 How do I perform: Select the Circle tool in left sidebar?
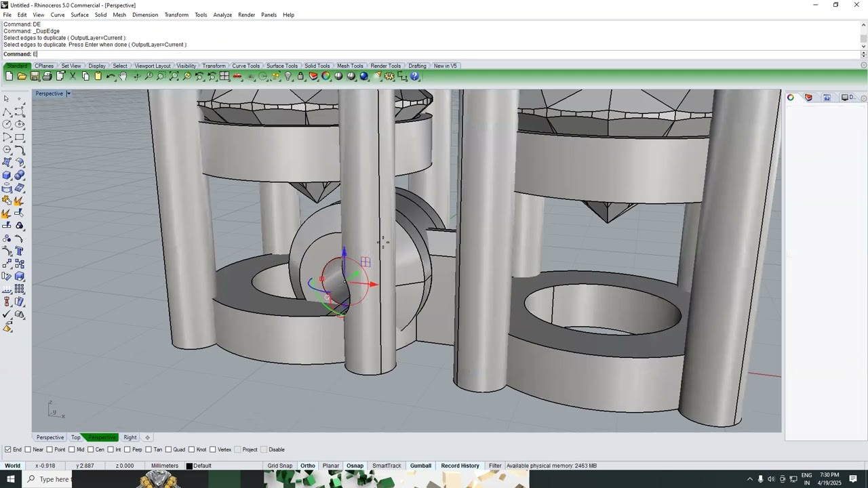[7, 124]
